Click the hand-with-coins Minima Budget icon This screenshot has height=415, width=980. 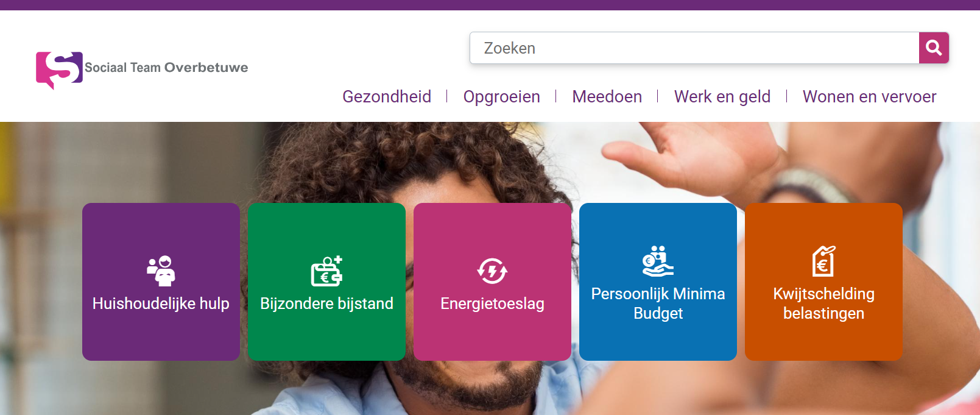tap(658, 261)
